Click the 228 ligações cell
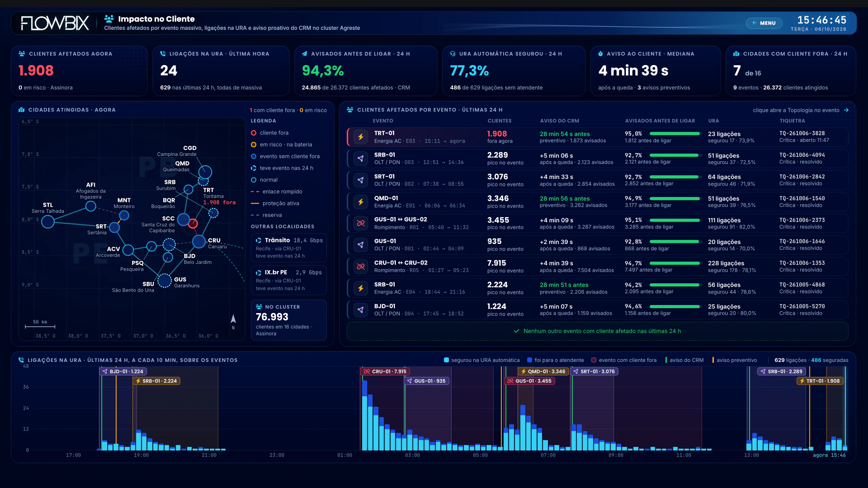 [726, 263]
